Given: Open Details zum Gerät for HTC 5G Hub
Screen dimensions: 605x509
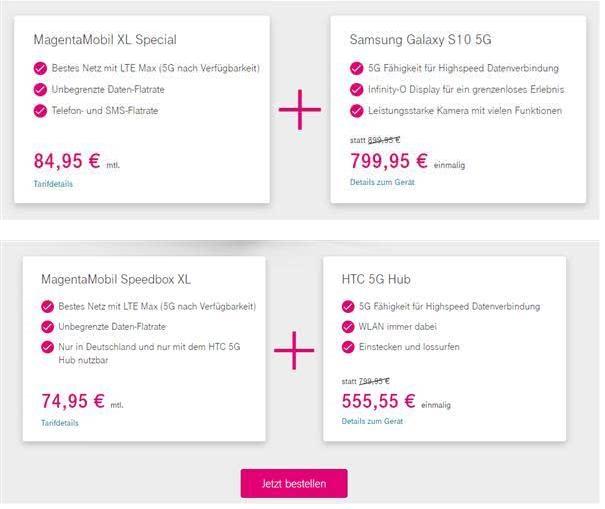Looking at the screenshot, I should click(x=372, y=421).
